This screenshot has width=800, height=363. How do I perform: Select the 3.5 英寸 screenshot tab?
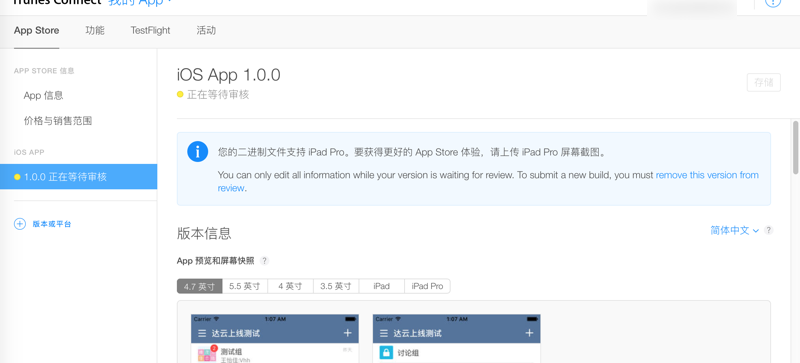(336, 286)
